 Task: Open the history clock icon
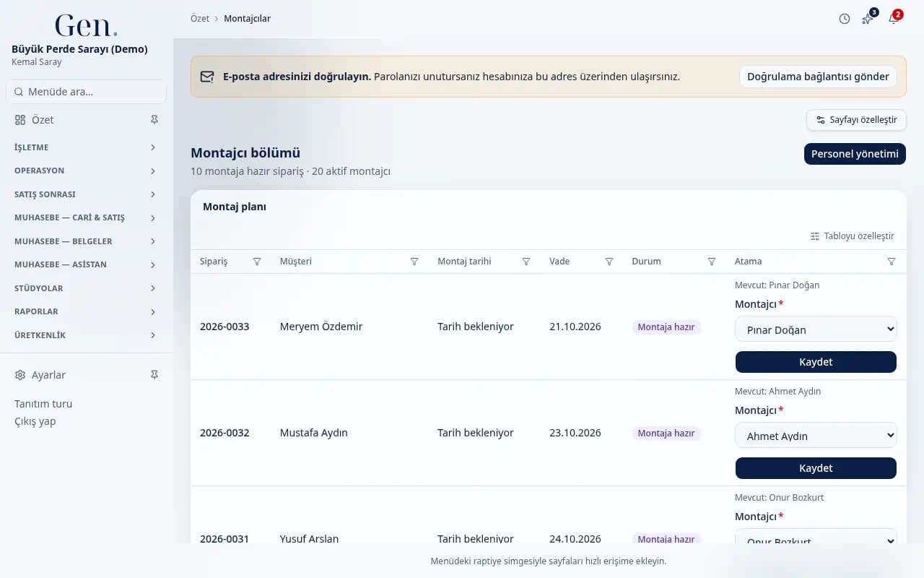(845, 19)
